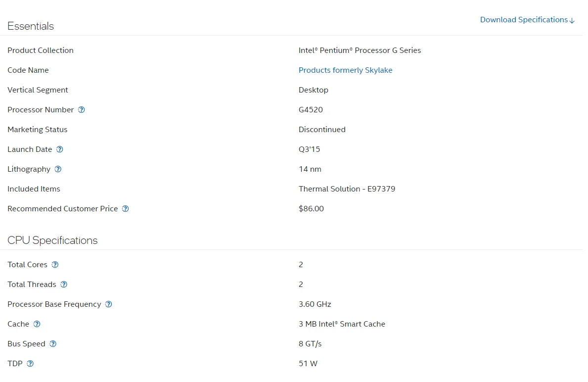The height and width of the screenshot is (382, 588).
Task: Click the CPU Specifications section heading
Action: [52, 240]
